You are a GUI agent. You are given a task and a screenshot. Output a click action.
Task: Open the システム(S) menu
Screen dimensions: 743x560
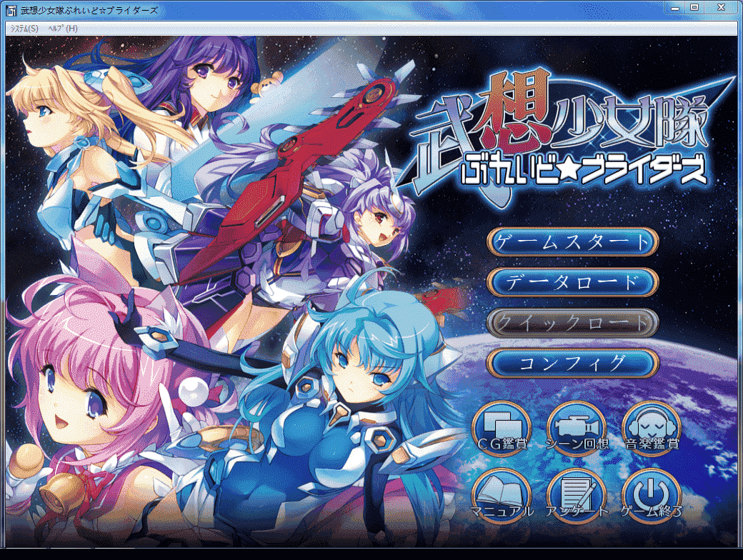click(25, 29)
